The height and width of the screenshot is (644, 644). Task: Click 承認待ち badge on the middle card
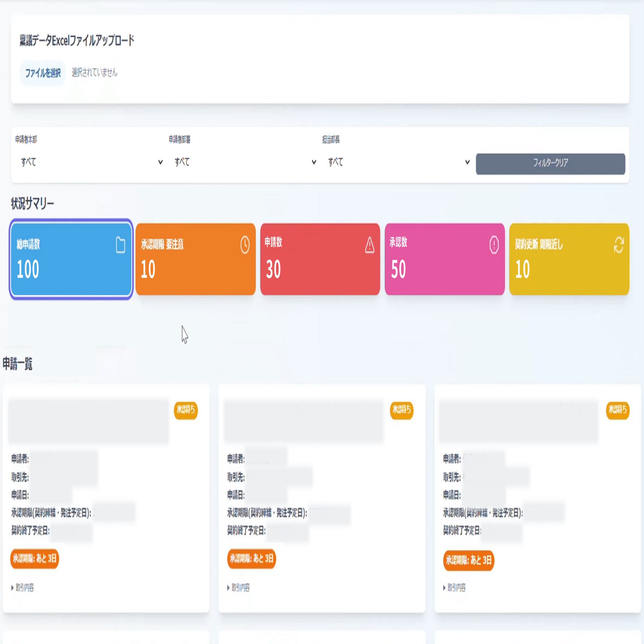[402, 410]
